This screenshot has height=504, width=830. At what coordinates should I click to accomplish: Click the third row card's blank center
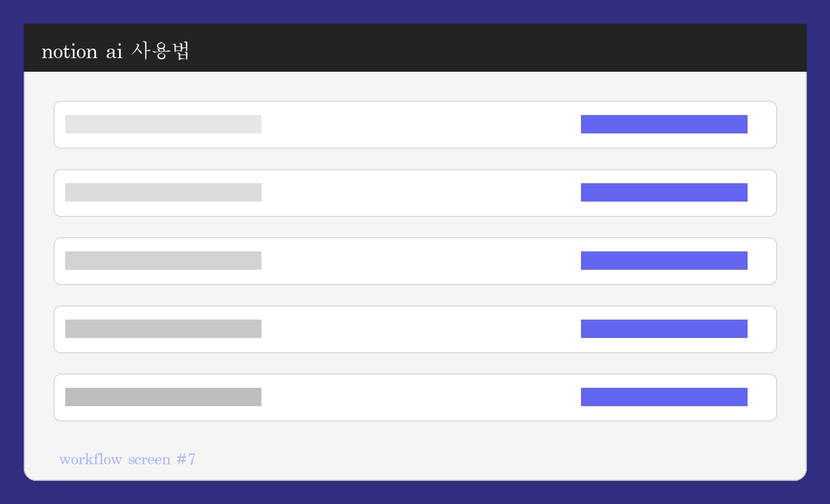[421, 261]
